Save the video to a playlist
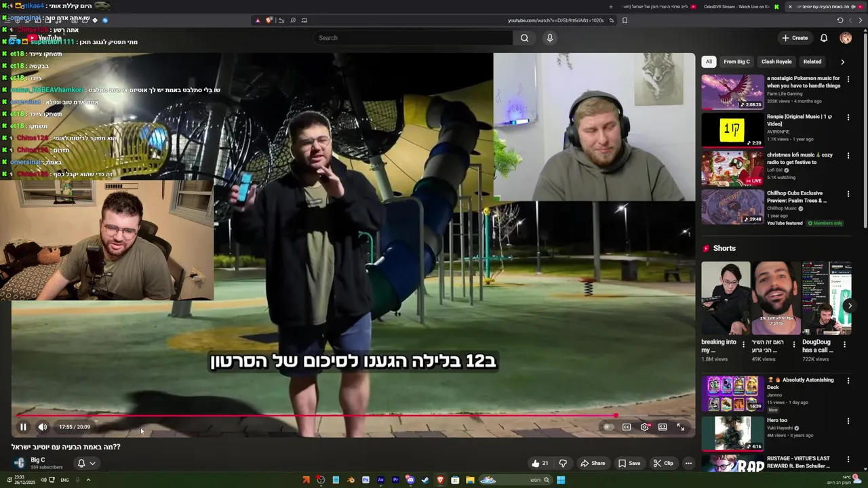Screen dimensions: 868x488 [x=629, y=464]
